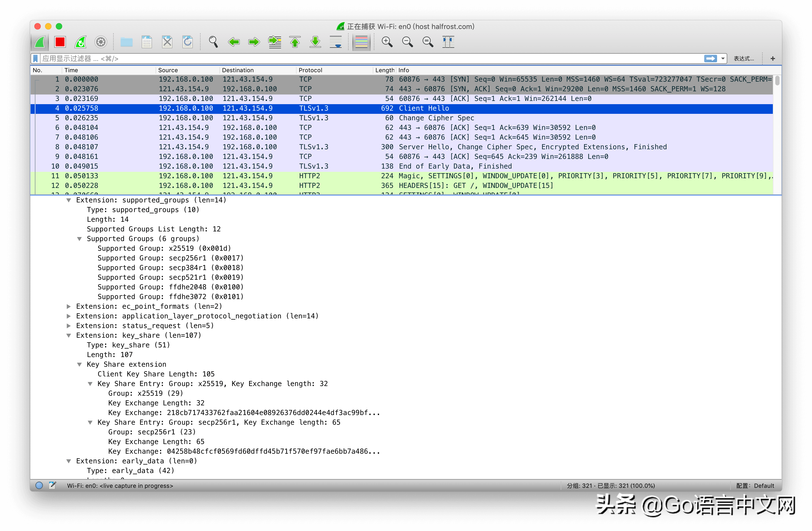Collapse the supported_groups extension
Image resolution: width=812 pixels, height=531 pixels.
click(69, 200)
